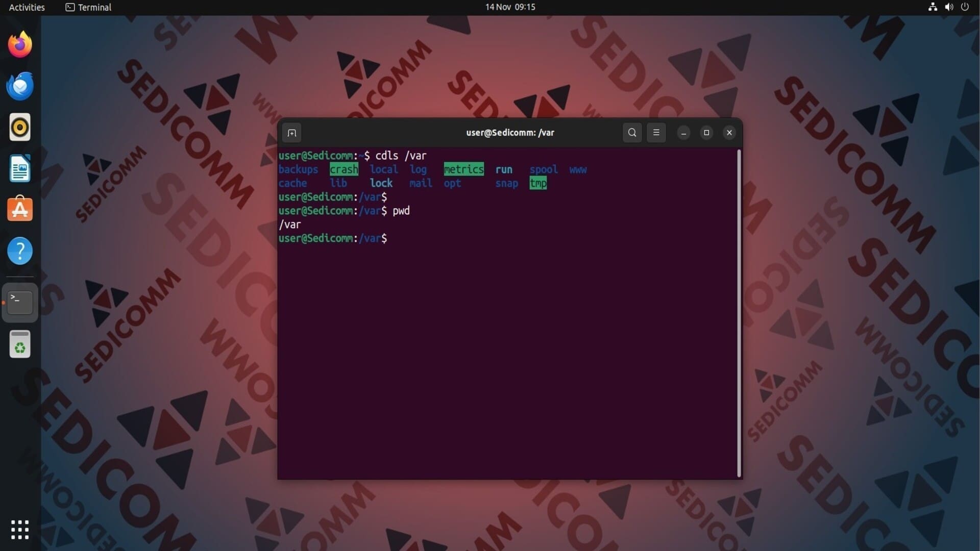Minimize the terminal window
980x551 pixels.
pos(683,133)
